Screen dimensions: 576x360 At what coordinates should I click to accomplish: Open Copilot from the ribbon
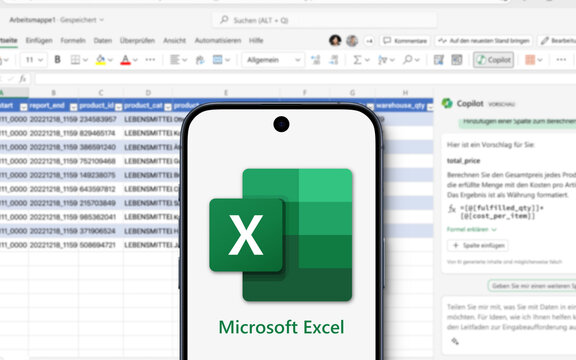pyautogui.click(x=493, y=60)
